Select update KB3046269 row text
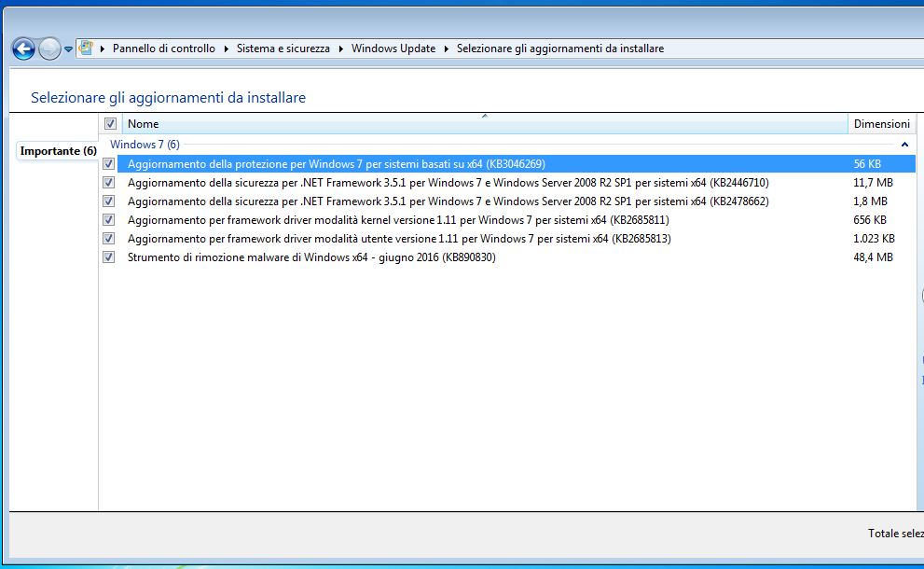924x569 pixels. point(337,164)
